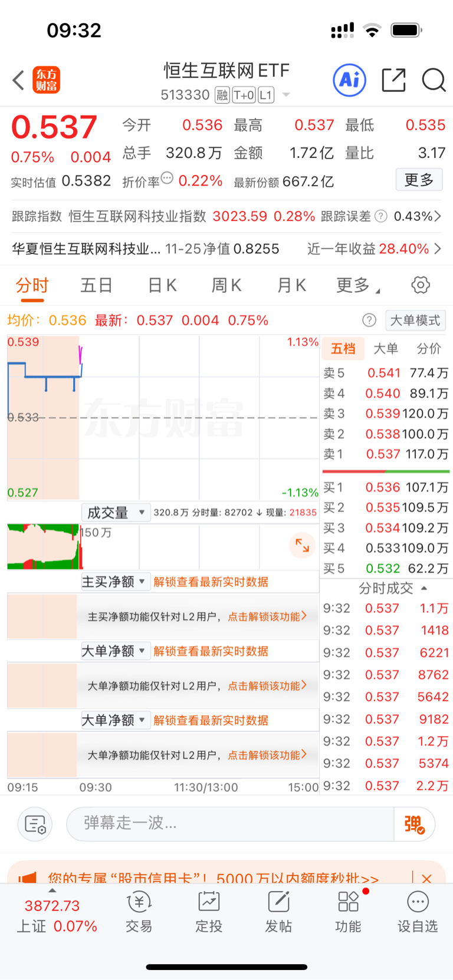Tap the 更多 quote details button
The width and height of the screenshot is (453, 980).
click(x=419, y=180)
